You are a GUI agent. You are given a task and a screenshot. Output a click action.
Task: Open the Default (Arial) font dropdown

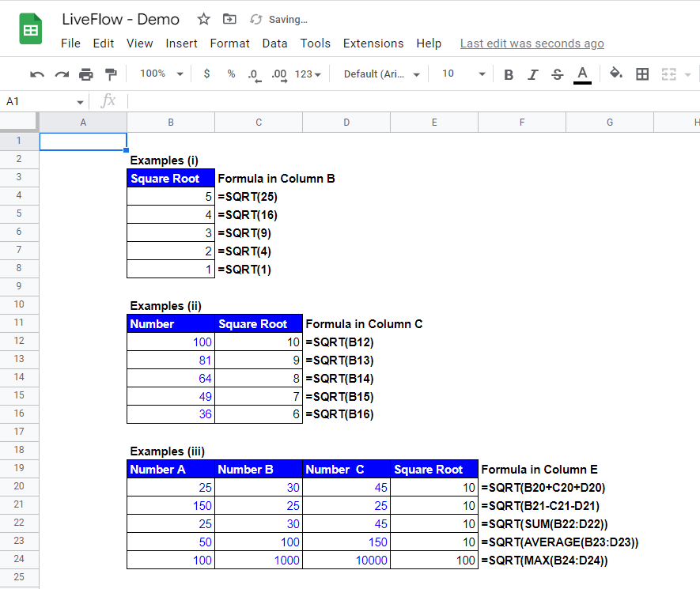click(x=382, y=74)
